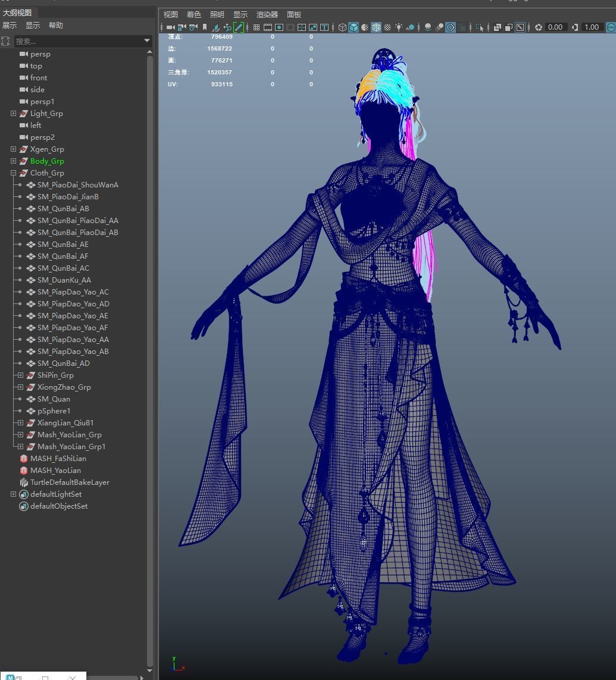This screenshot has height=680, width=616.
Task: Collapse the Cloth_Grp node
Action: (14, 173)
